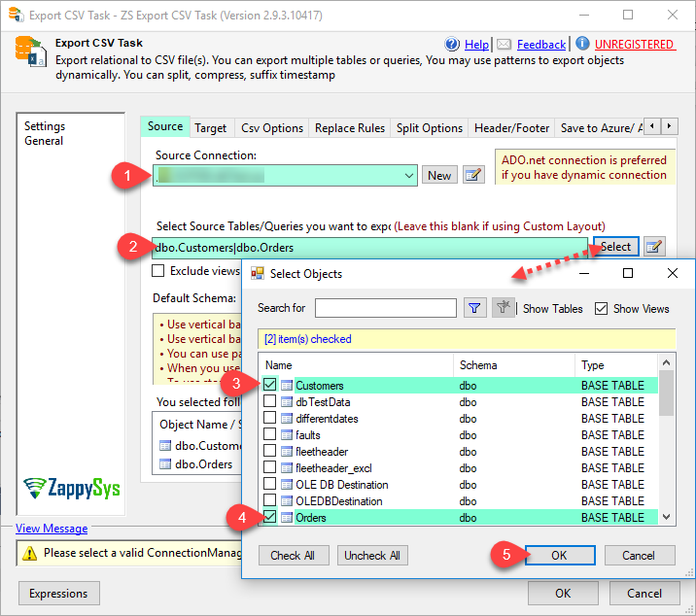Click the main dialog Cancel button
This screenshot has width=696, height=616.
(644, 594)
